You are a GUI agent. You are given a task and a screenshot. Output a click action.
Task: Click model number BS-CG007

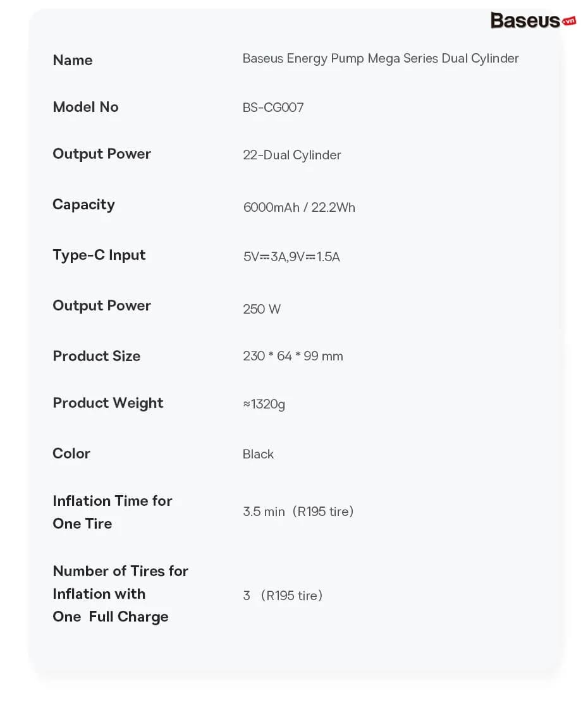[273, 107]
